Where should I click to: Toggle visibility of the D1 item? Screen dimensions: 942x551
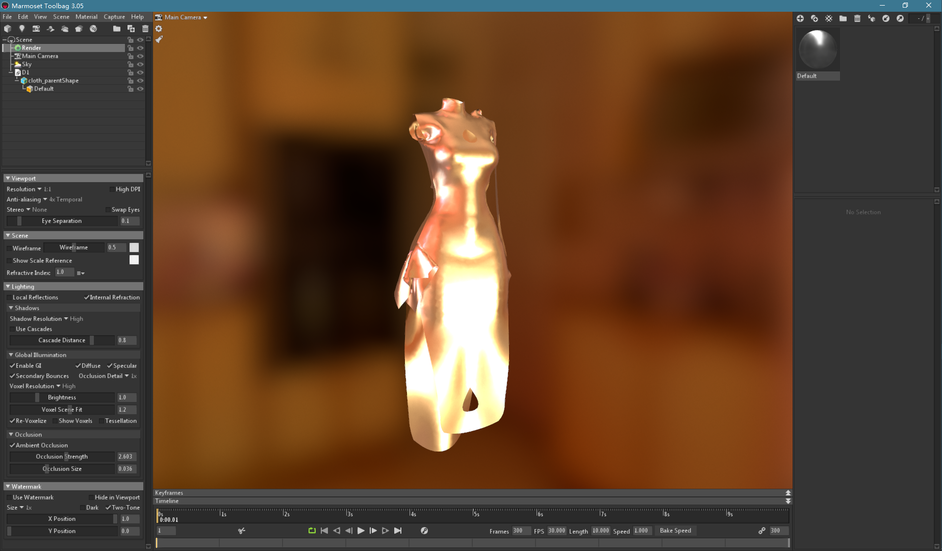[x=140, y=72]
